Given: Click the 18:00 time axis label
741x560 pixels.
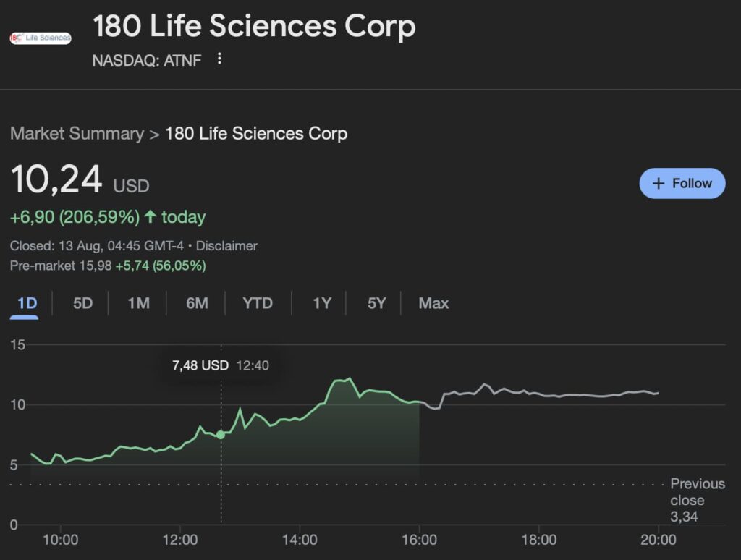Looking at the screenshot, I should (538, 540).
